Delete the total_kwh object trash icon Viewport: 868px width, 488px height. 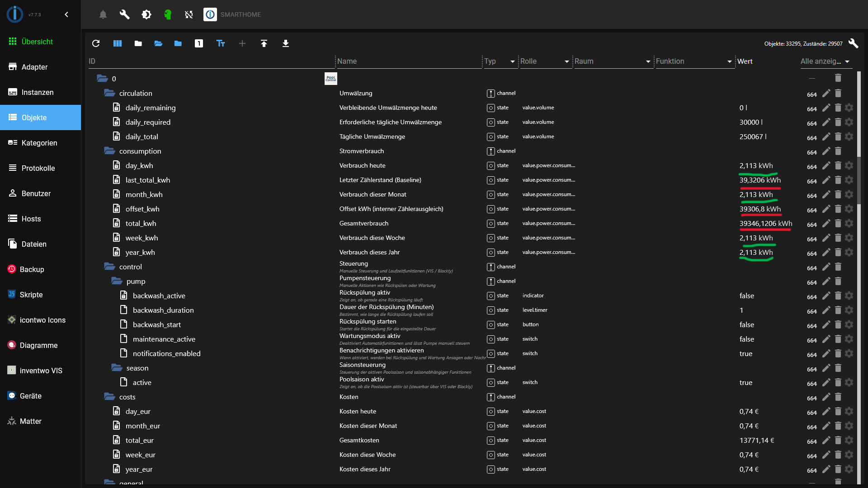[838, 223]
